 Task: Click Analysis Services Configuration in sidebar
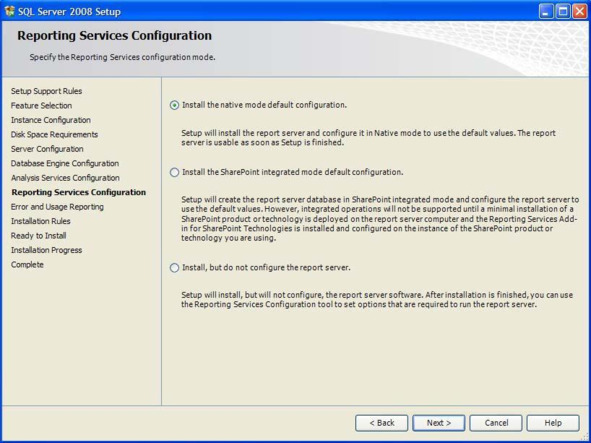(65, 178)
